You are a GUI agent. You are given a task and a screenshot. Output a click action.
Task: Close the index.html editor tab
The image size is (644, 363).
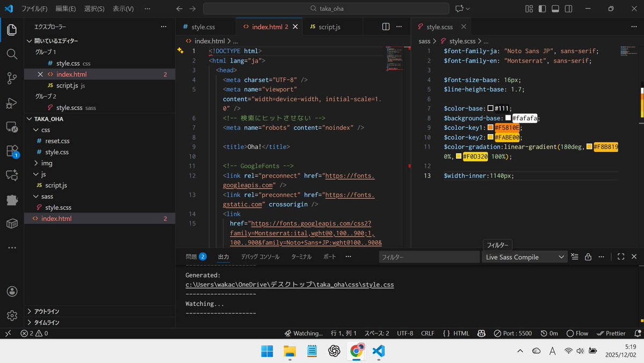click(295, 27)
